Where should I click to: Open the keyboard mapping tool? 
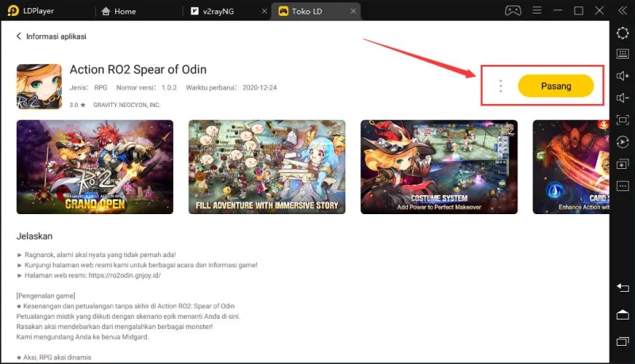622,54
